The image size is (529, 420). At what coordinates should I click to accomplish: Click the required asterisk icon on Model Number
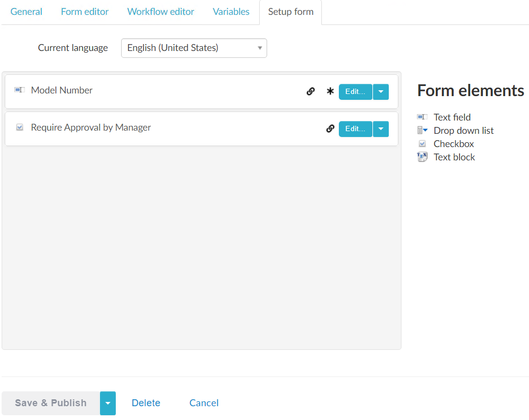pyautogui.click(x=330, y=91)
